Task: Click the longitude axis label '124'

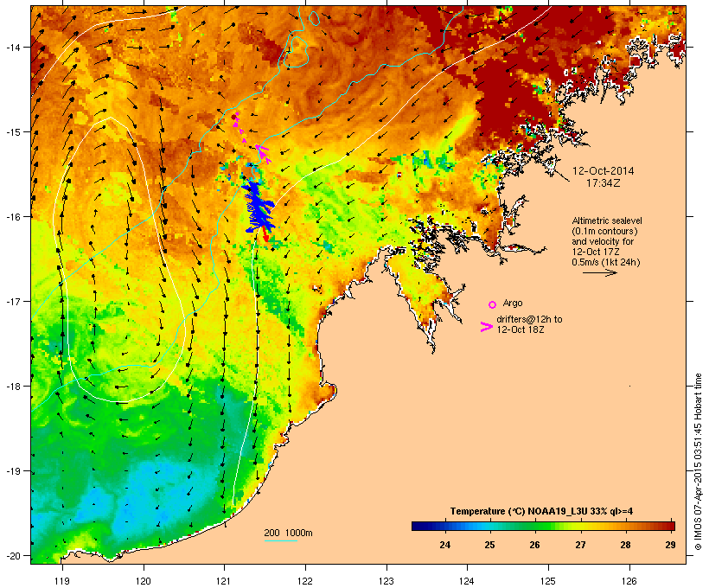Action: (x=467, y=581)
